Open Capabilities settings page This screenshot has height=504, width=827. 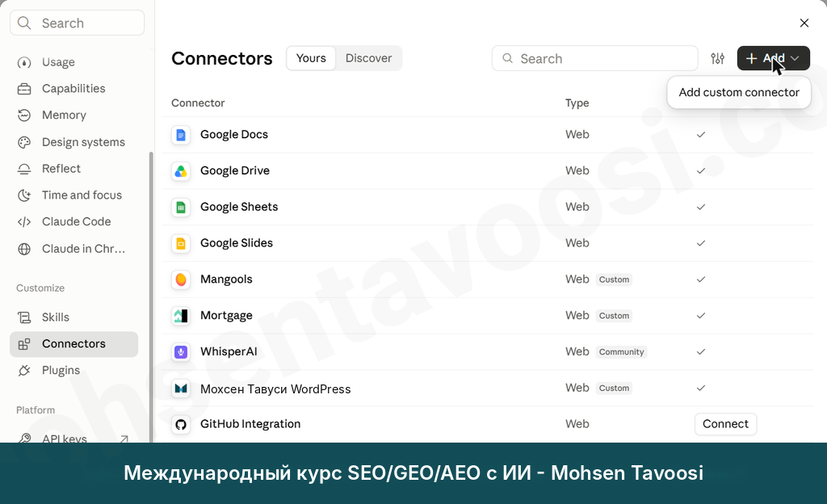pyautogui.click(x=73, y=89)
